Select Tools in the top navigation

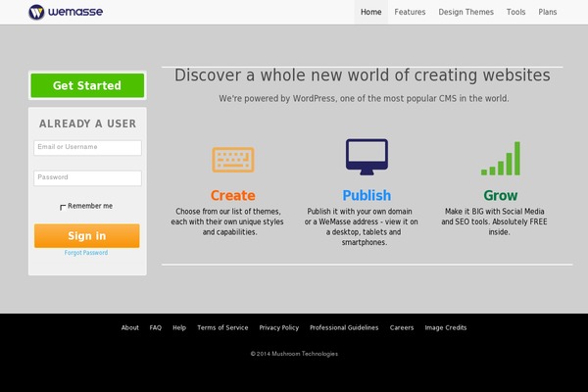(515, 13)
